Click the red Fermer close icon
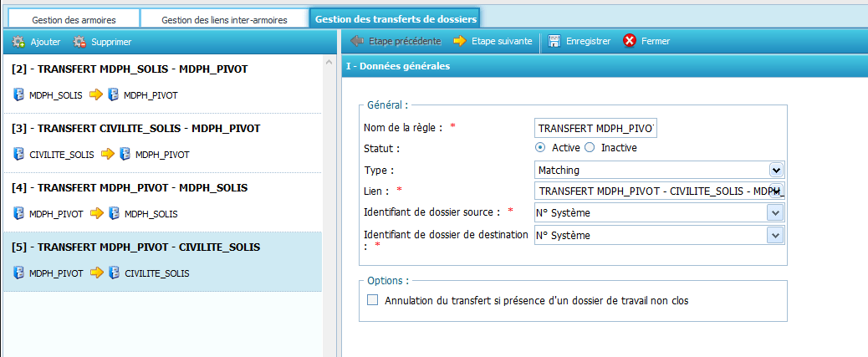This screenshot has width=868, height=357. pyautogui.click(x=630, y=41)
